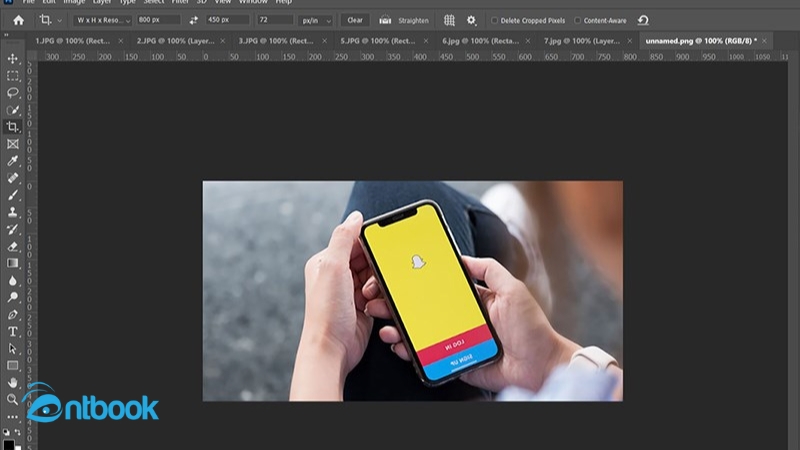800x450 pixels.
Task: Select the Zoom tool
Action: 13,399
